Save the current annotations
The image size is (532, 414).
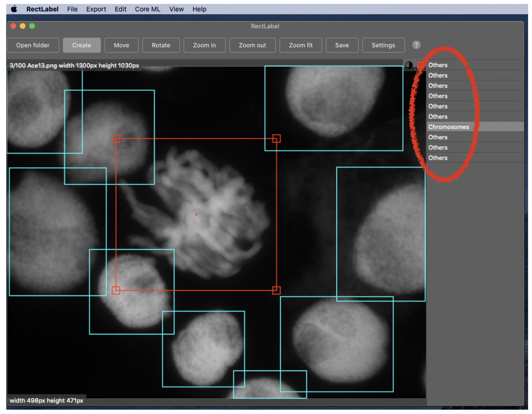pyautogui.click(x=342, y=45)
